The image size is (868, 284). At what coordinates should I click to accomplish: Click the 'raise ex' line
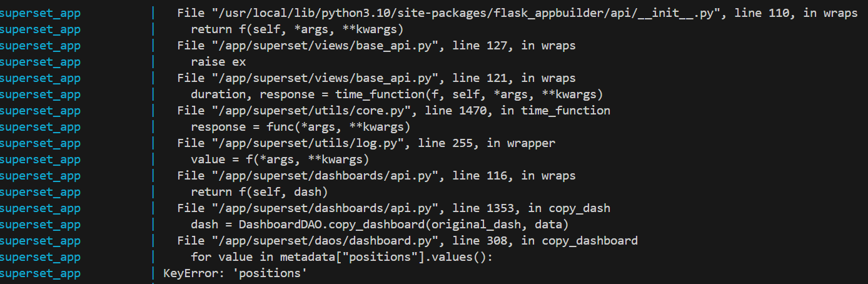click(218, 62)
